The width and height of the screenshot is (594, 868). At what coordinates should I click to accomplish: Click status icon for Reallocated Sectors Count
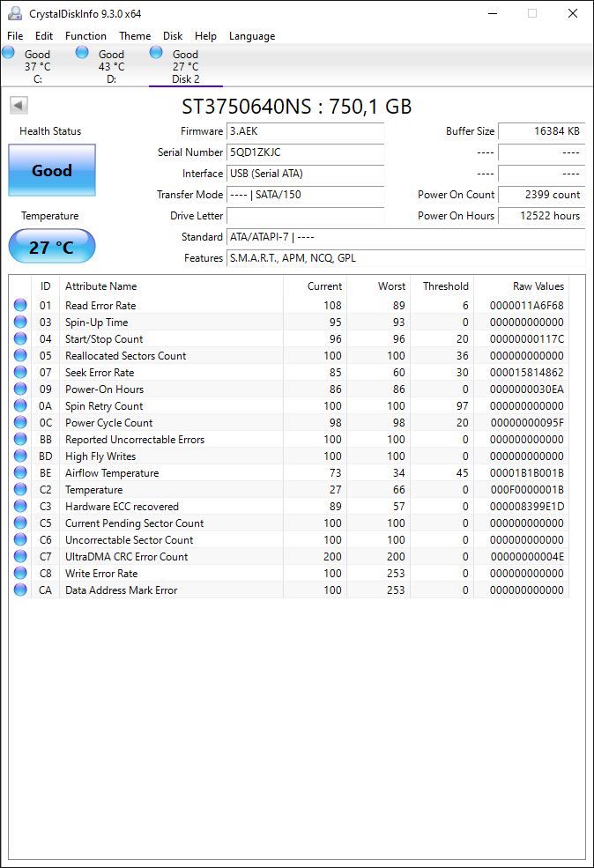coord(20,355)
